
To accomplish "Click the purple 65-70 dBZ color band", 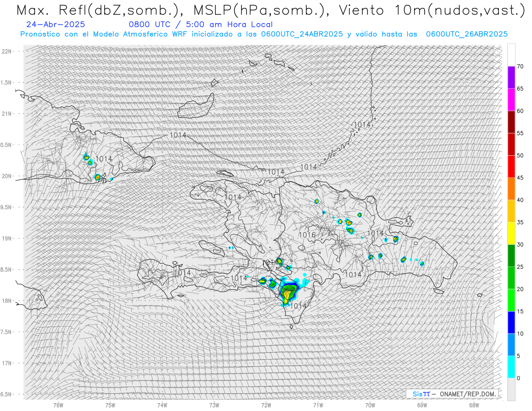I will pyautogui.click(x=511, y=78).
